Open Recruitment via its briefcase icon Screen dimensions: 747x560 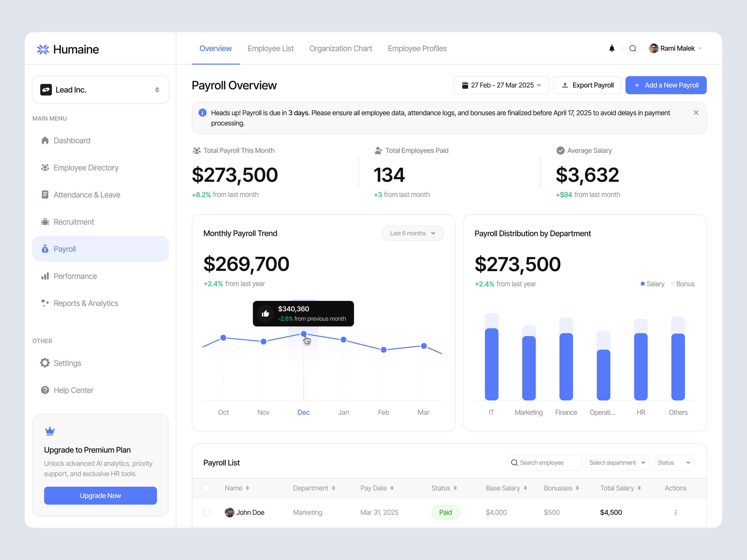(45, 222)
